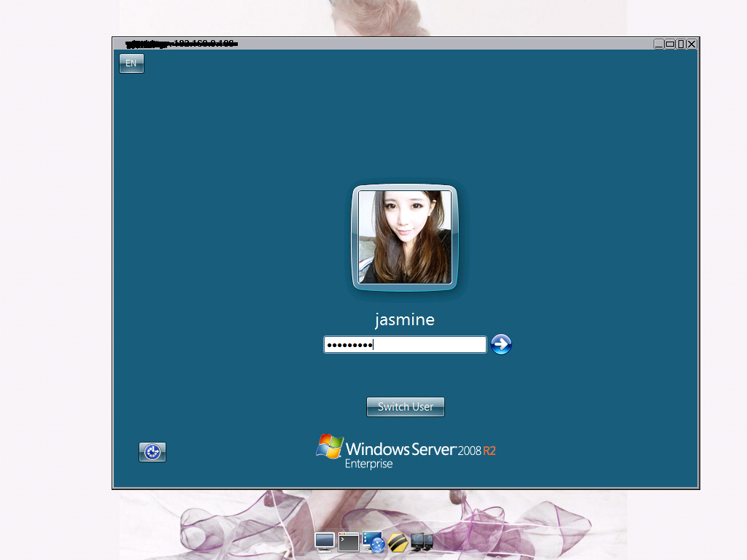
Task: Click the monitor icon in the dock
Action: point(325,542)
